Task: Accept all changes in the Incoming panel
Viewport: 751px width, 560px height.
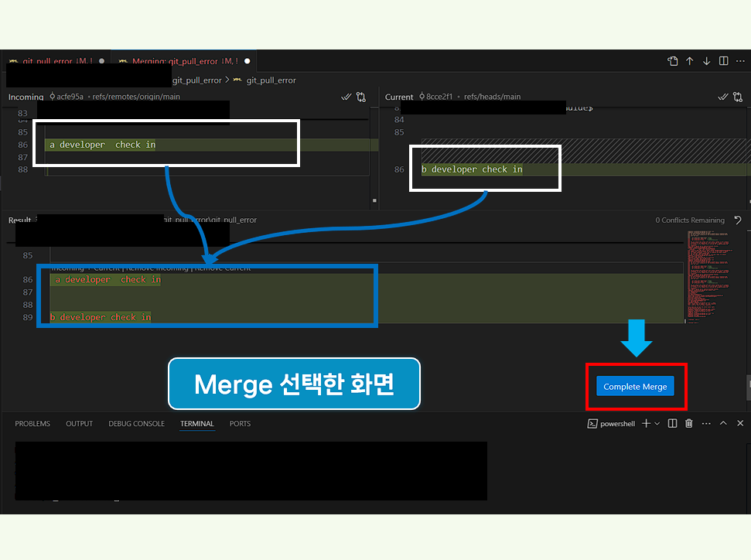Action: (x=346, y=97)
